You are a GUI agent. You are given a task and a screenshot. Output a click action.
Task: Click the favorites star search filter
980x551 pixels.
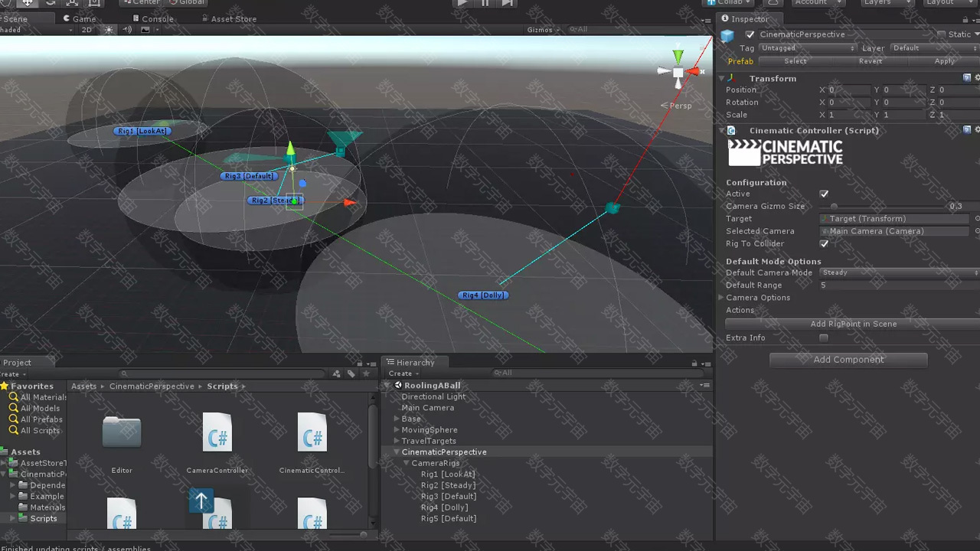(366, 373)
